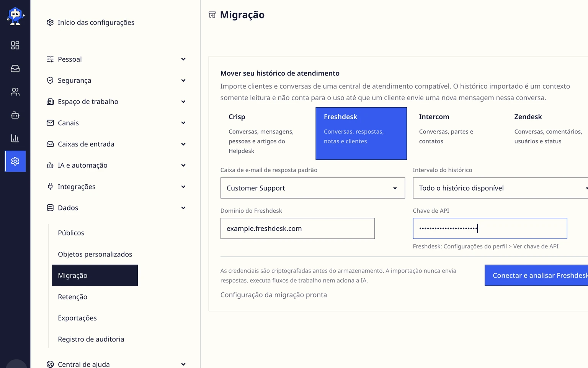This screenshot has height=368, width=588.
Task: Expand the Canais section chevron
Action: 183,123
